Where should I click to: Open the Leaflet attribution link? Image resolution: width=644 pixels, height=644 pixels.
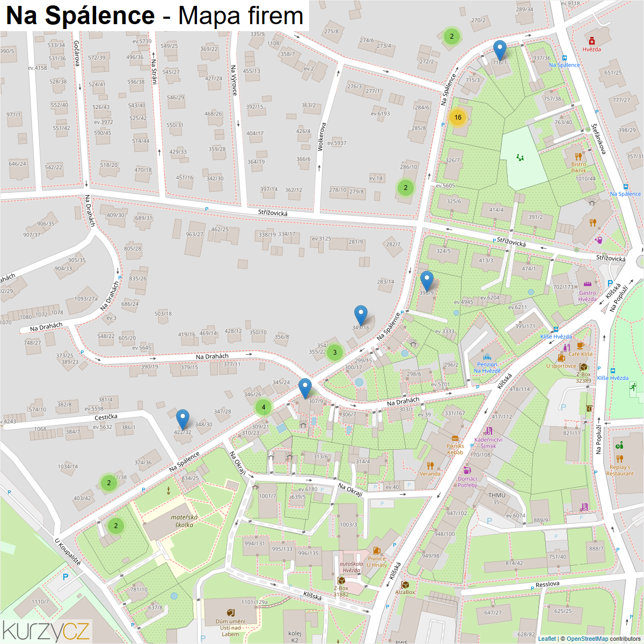[x=547, y=639]
